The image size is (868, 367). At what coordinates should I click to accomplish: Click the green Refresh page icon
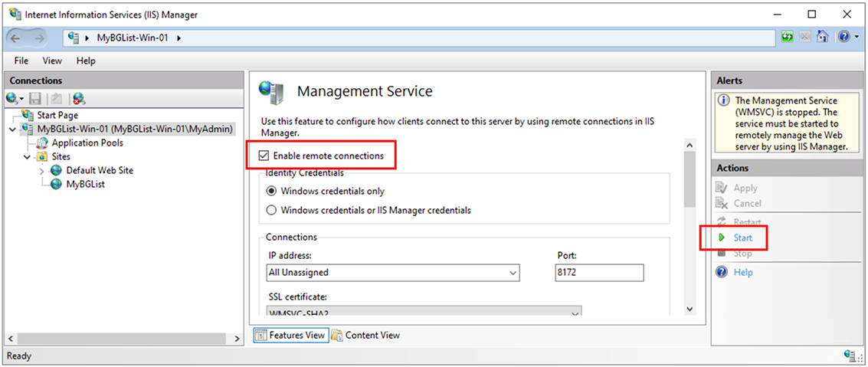[x=788, y=37]
